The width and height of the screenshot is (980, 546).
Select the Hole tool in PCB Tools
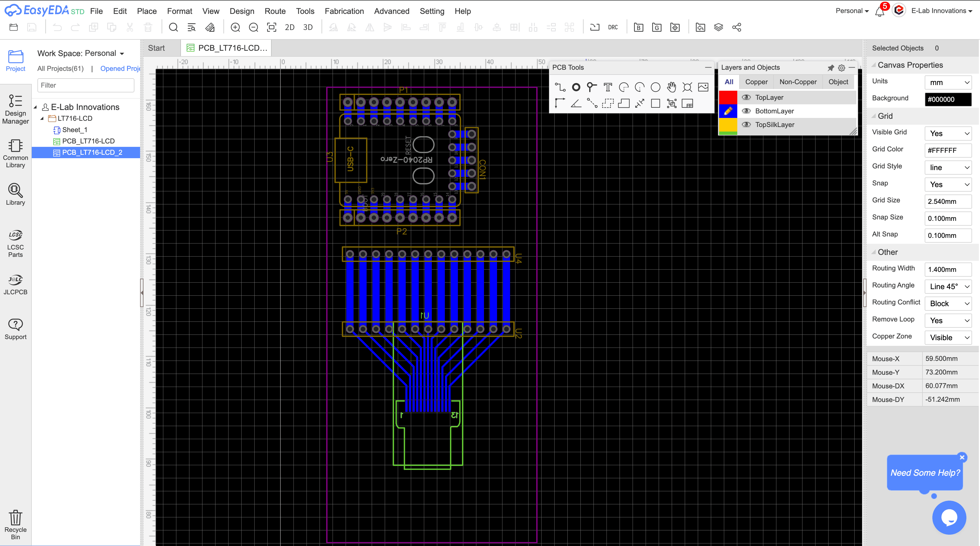[687, 87]
